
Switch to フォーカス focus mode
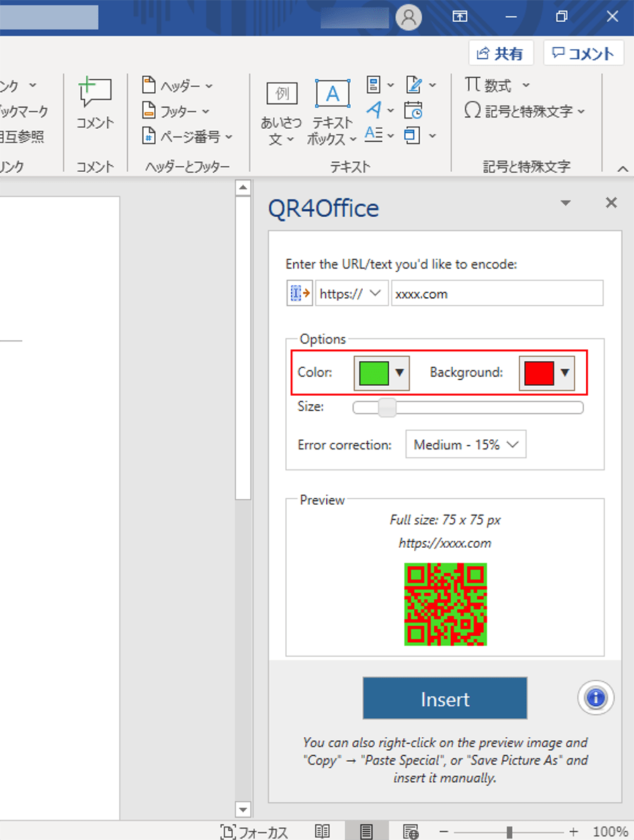coord(254,832)
